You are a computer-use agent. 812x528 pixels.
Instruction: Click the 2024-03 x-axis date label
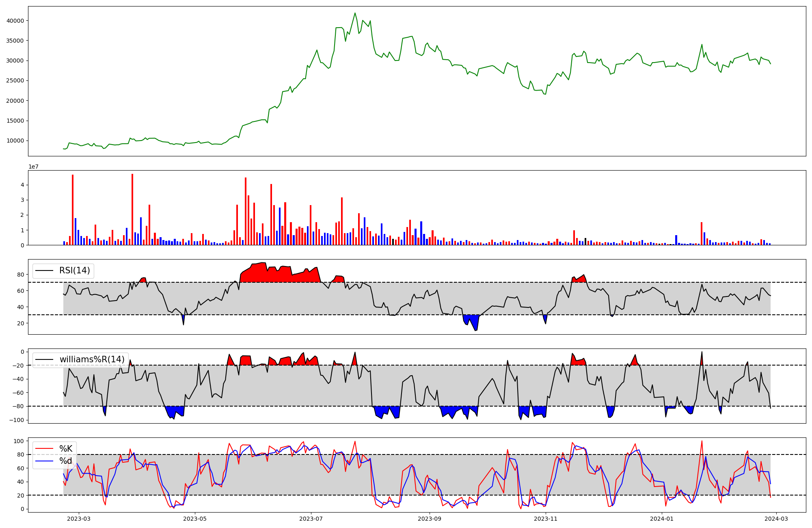pos(776,519)
